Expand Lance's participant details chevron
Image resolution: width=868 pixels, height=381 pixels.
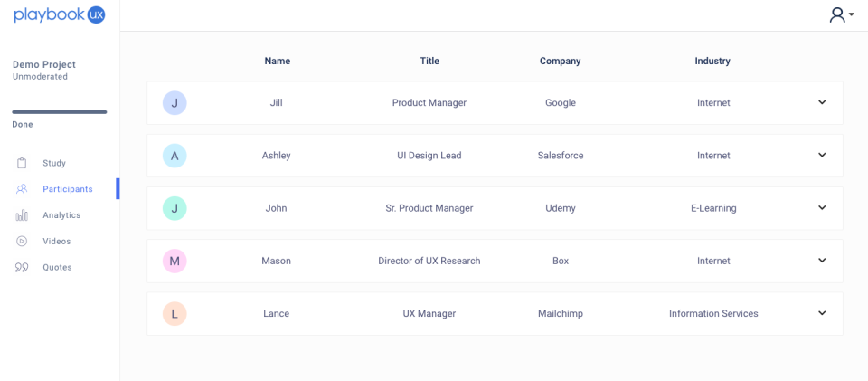coord(822,313)
